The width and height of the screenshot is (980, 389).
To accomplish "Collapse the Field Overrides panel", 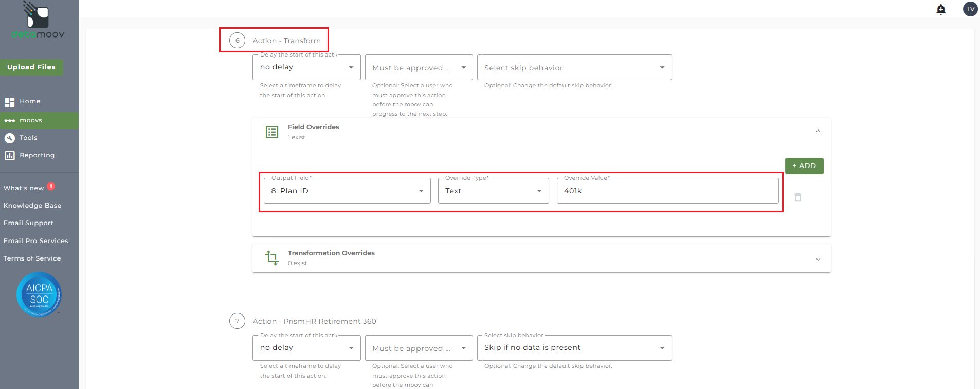I will pyautogui.click(x=818, y=131).
